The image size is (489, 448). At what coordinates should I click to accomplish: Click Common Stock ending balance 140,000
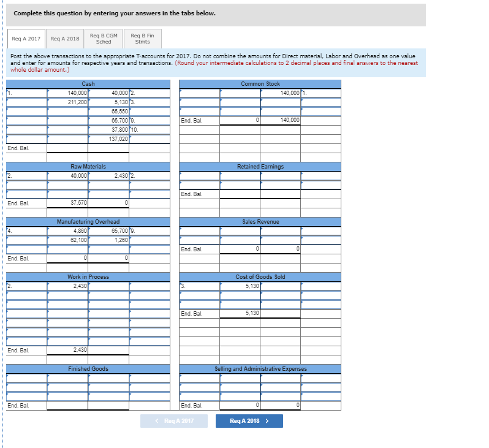[281, 120]
